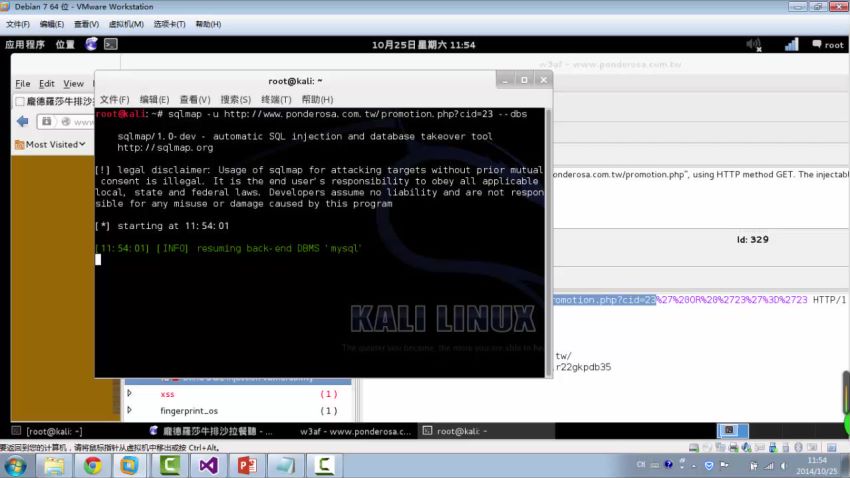Open Google Chrome from Windows taskbar
Screen dimensions: 850x478
93,466
